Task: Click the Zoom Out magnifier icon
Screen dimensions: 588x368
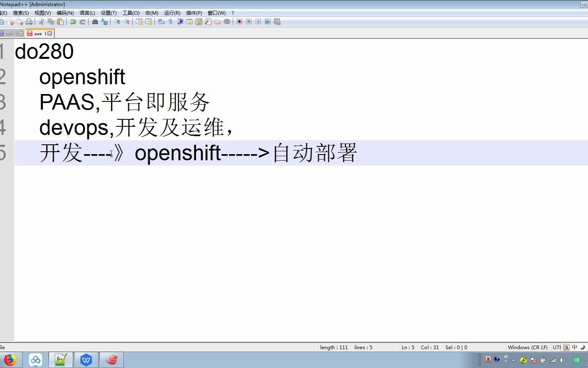Action: tap(127, 22)
